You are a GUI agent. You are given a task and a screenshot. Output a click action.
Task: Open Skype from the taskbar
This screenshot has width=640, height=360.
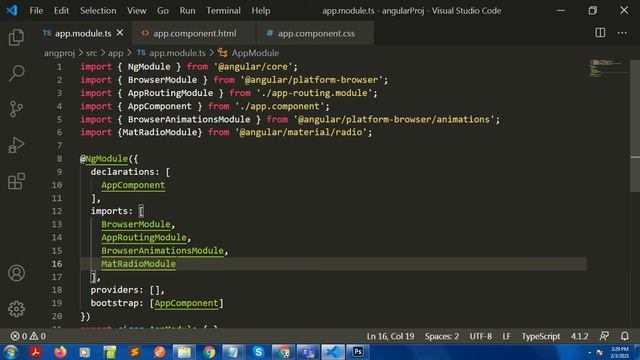258,352
